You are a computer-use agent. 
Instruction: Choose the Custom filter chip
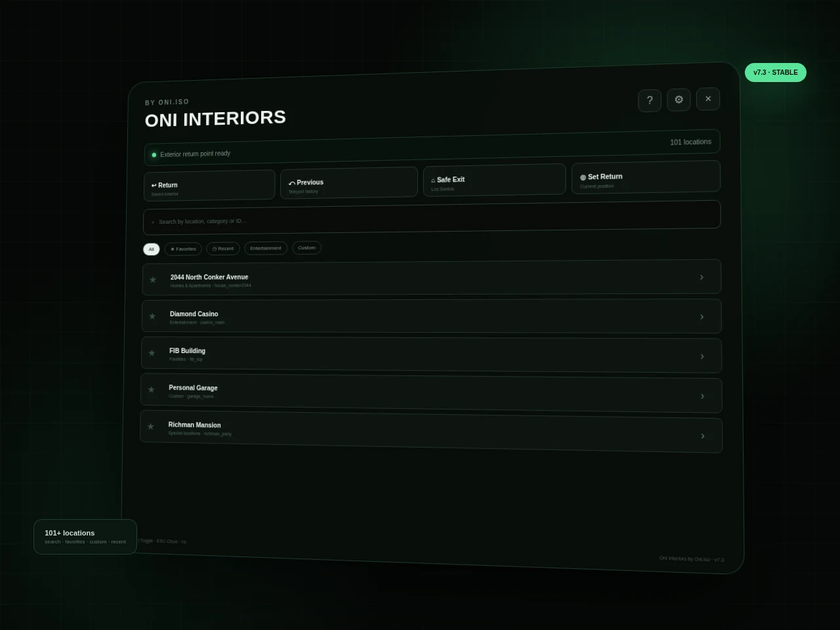coord(306,248)
